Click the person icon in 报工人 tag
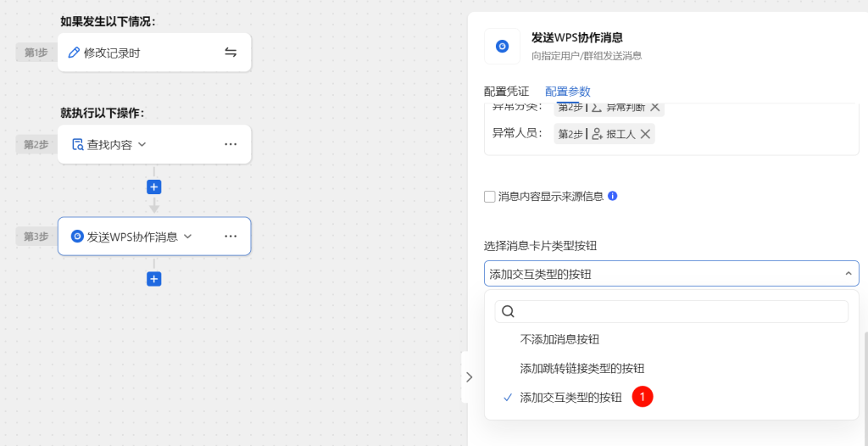This screenshot has width=868, height=446. [x=597, y=133]
